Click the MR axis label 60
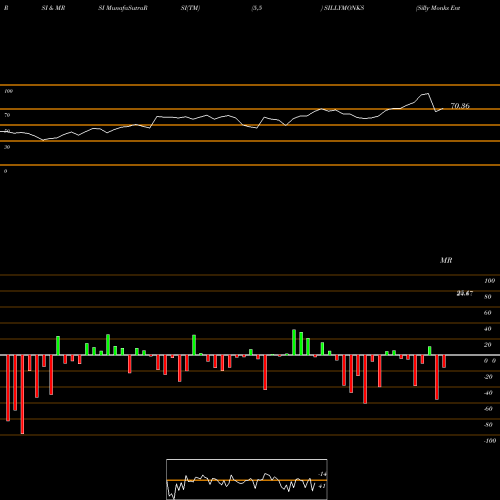The width and height of the screenshot is (500, 500). (488, 313)
